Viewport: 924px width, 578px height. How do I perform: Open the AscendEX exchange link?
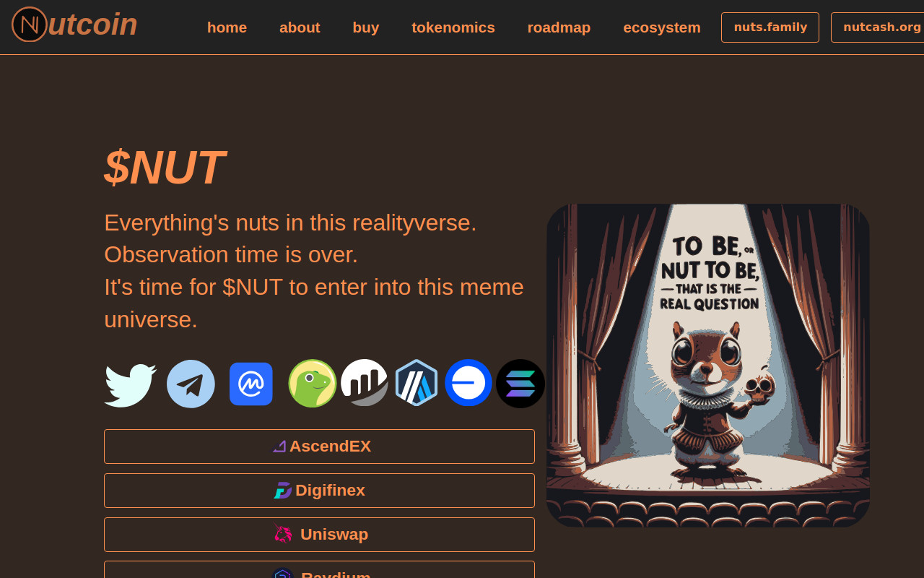[319, 447]
